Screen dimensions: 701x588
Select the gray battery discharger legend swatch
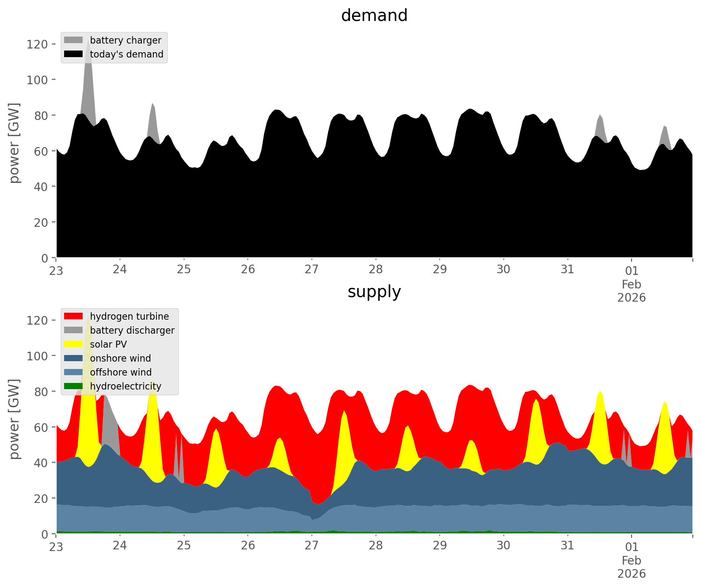point(74,330)
